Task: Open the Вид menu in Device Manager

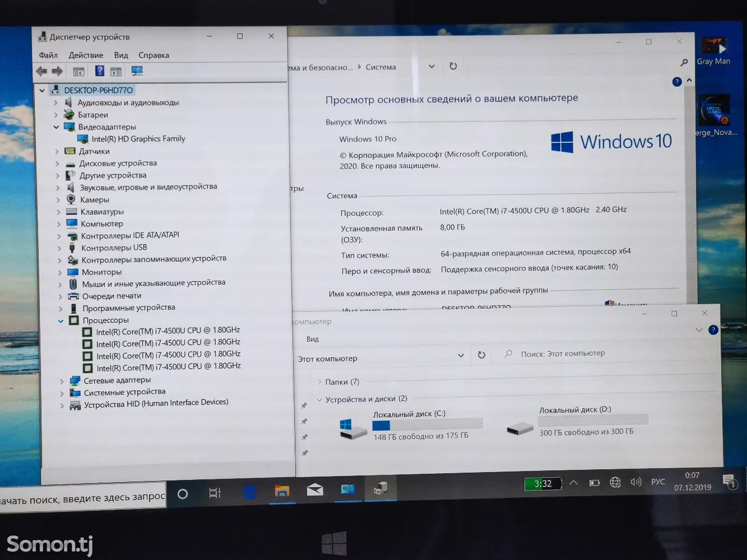Action: [x=121, y=55]
